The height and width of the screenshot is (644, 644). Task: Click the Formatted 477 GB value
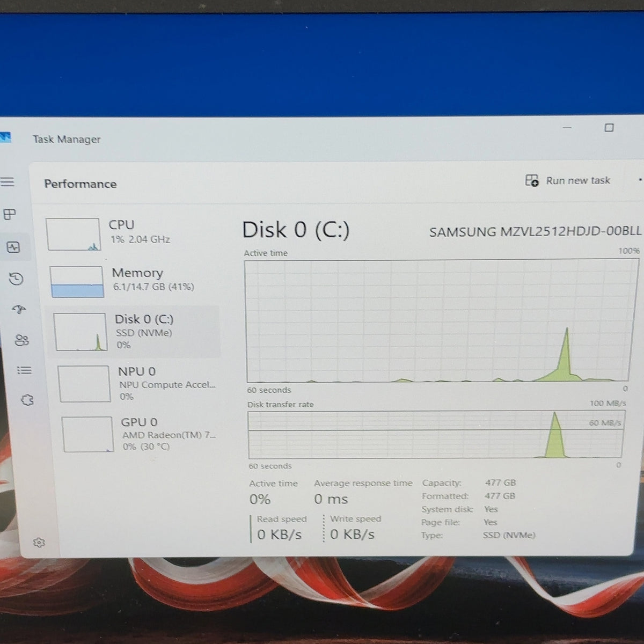pos(500,496)
